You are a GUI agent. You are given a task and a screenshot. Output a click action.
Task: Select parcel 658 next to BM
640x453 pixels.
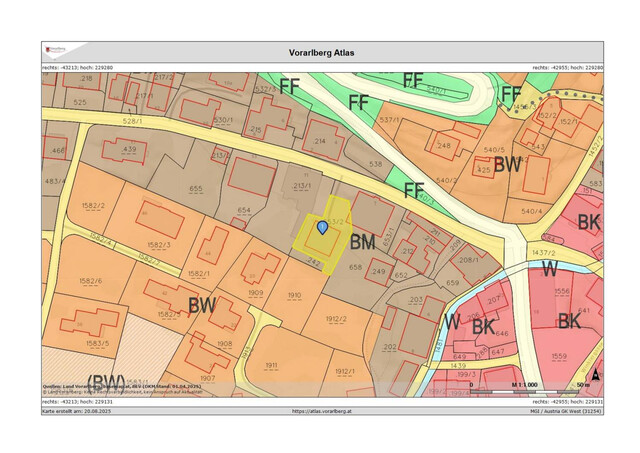[x=355, y=267]
